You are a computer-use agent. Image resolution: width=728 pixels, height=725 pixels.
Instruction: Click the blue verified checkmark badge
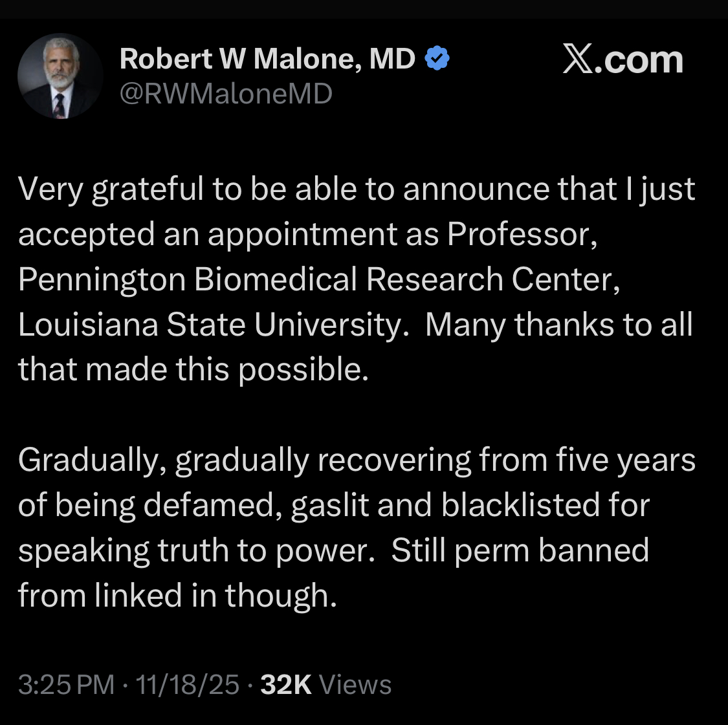click(437, 60)
